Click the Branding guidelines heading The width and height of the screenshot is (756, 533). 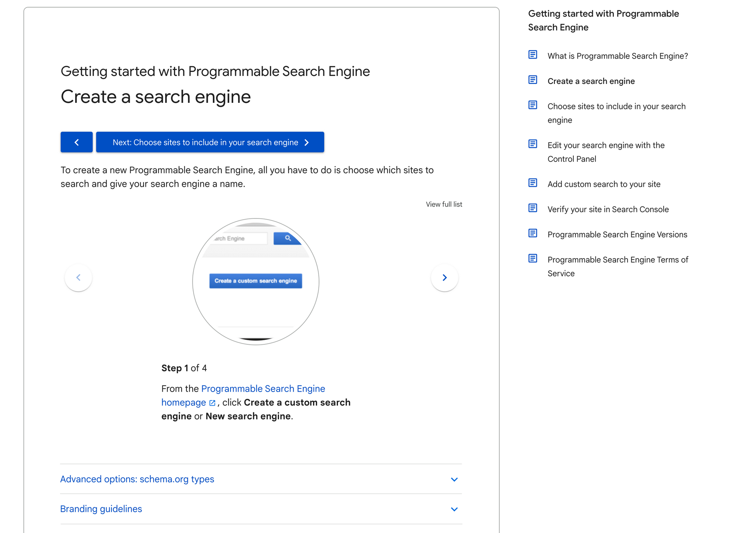click(x=101, y=509)
